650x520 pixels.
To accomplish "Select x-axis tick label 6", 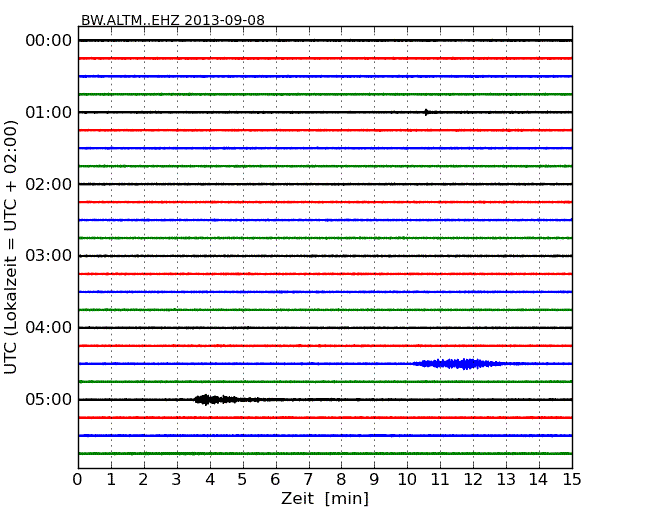I will [x=275, y=480].
